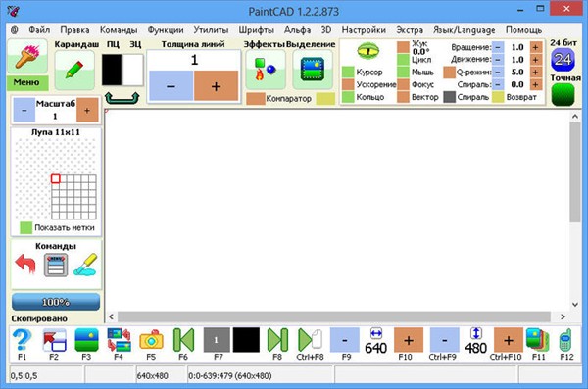Click the 24-bit color depth icon
This screenshot has height=389, width=588.
[563, 60]
